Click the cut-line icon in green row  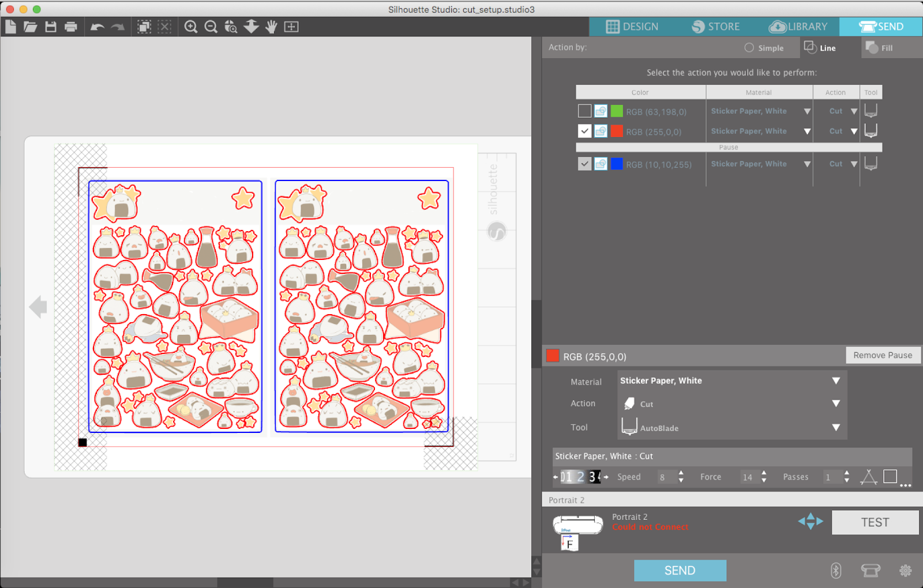(601, 111)
